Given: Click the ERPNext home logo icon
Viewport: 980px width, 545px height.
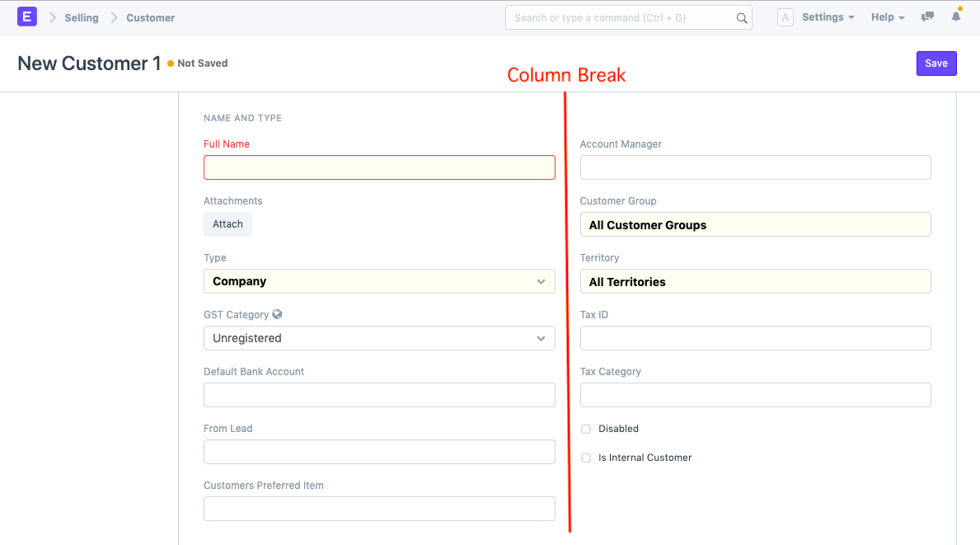Looking at the screenshot, I should [26, 17].
